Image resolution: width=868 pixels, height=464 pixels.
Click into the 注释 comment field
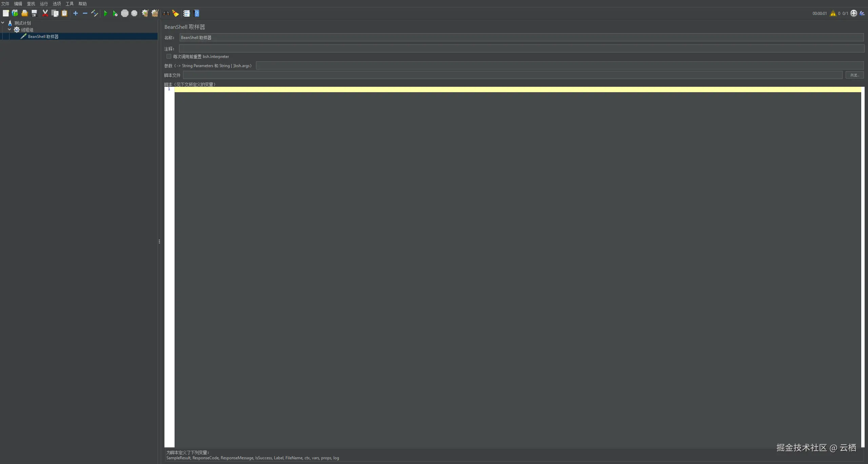pyautogui.click(x=521, y=49)
